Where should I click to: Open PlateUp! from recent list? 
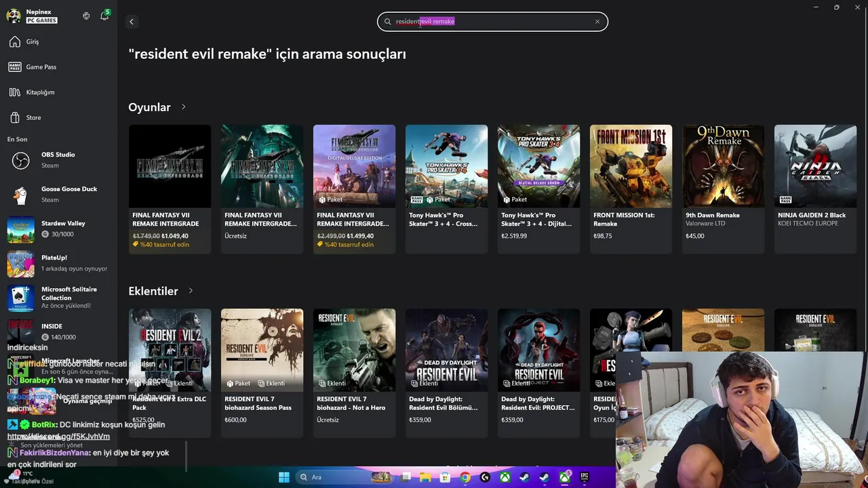58,263
